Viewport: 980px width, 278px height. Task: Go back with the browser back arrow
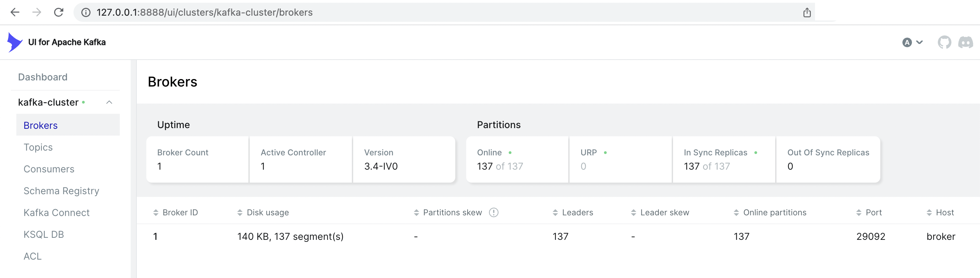(15, 13)
